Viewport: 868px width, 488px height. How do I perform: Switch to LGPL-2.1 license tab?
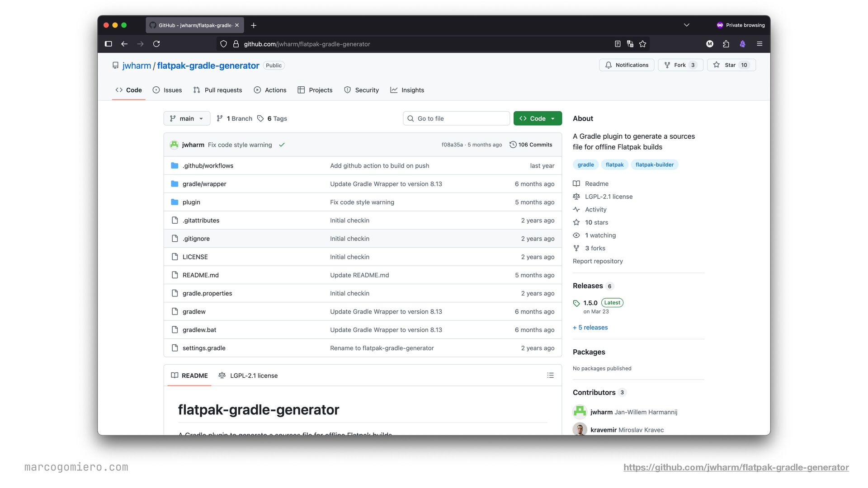point(248,375)
